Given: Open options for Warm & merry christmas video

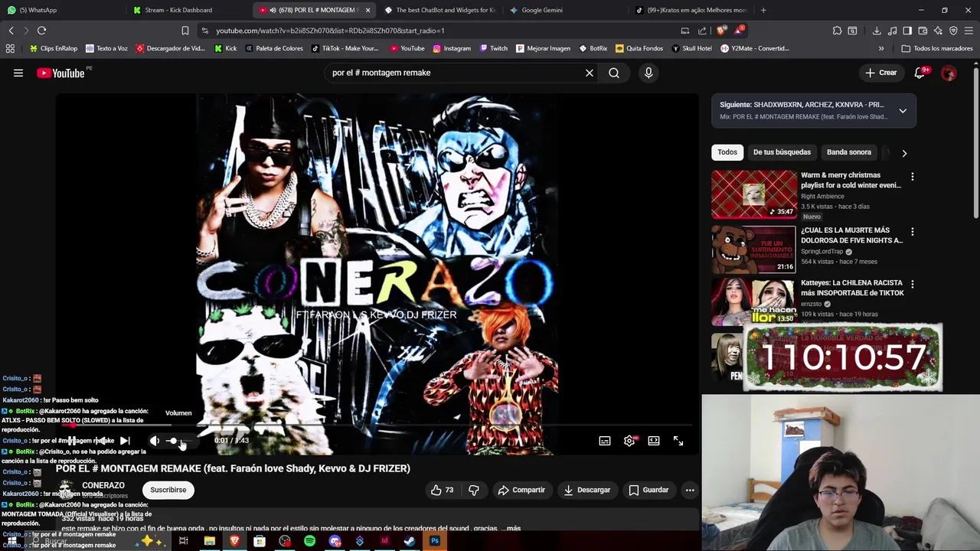Looking at the screenshot, I should [x=912, y=177].
